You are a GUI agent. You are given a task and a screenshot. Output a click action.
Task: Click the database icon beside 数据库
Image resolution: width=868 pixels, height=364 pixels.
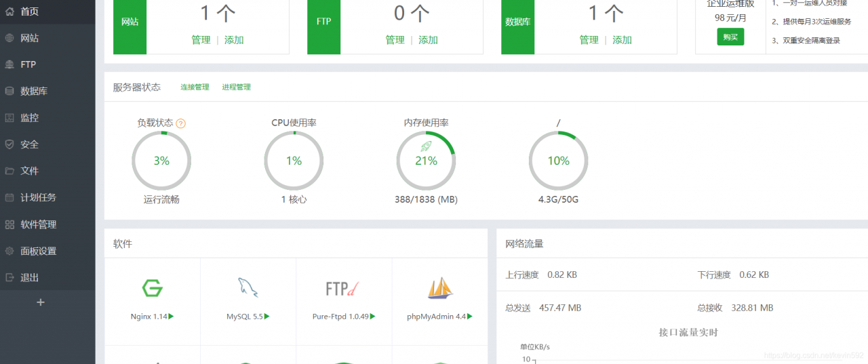point(9,91)
